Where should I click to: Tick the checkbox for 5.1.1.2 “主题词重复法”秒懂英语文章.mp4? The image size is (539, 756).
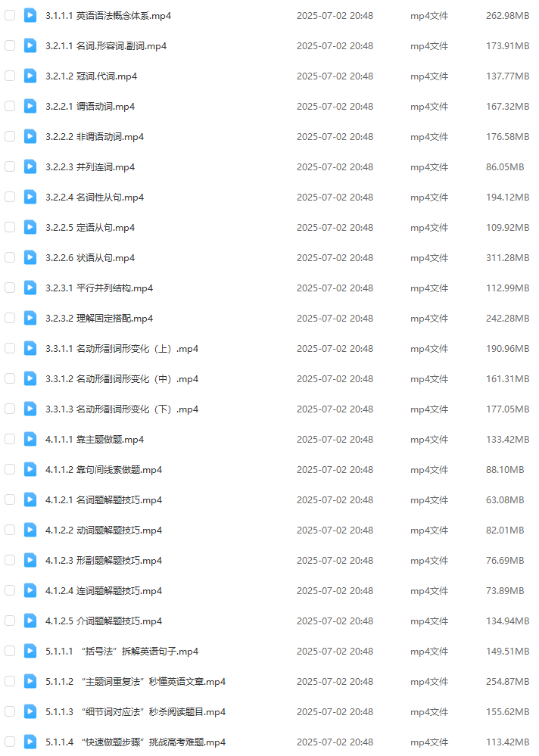(10, 681)
